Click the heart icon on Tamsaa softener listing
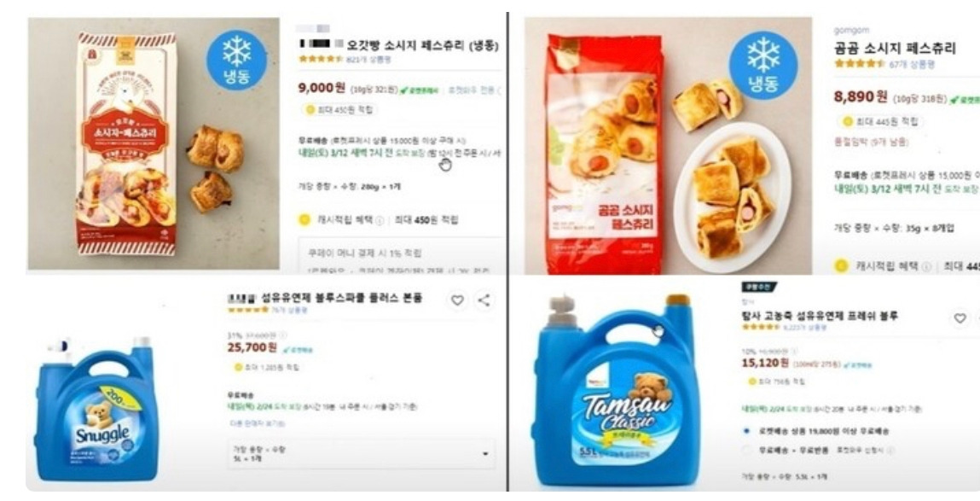Image resolution: width=980 pixels, height=501 pixels. coord(960,318)
